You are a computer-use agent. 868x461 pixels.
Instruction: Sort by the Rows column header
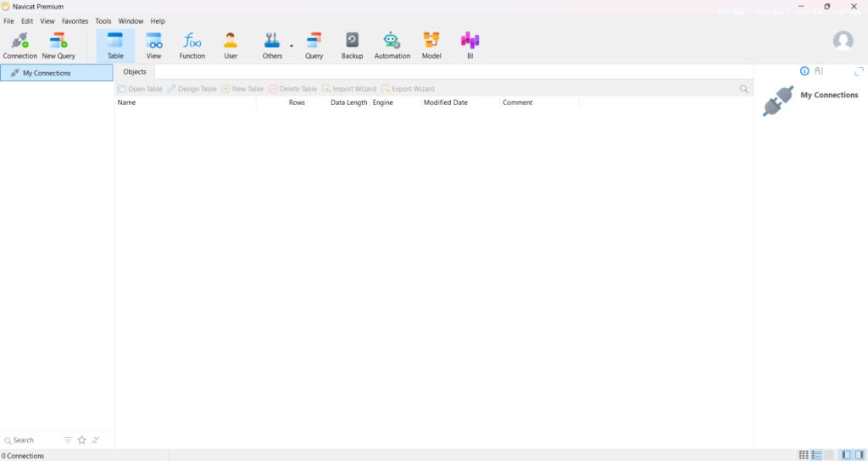tap(281, 103)
